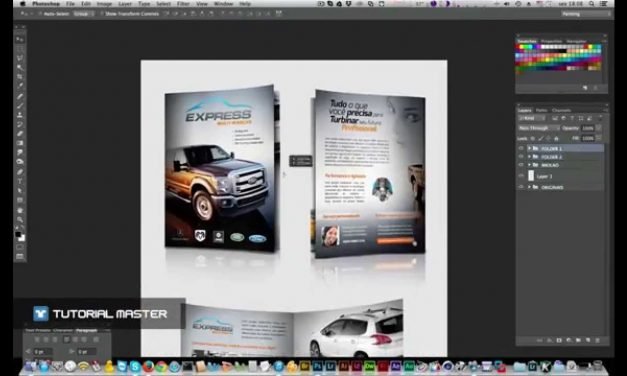Click the layer Fill value field
627x376 pixels.
(x=588, y=138)
